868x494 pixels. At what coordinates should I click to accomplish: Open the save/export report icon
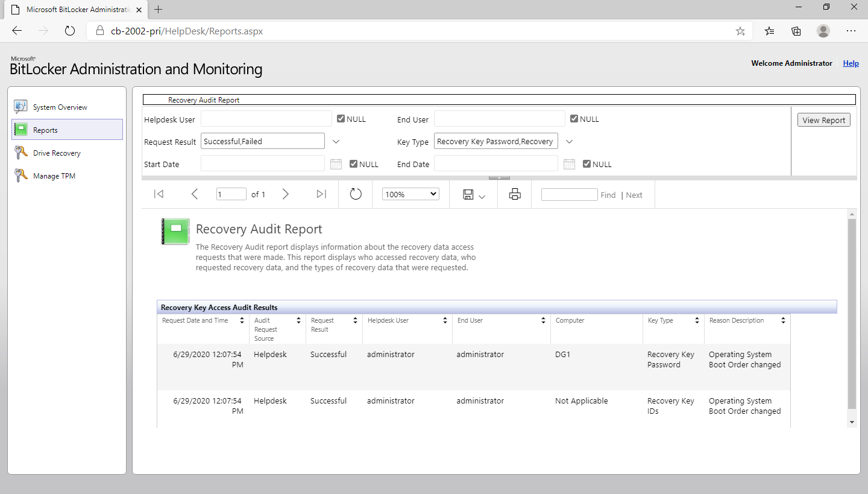(x=473, y=195)
